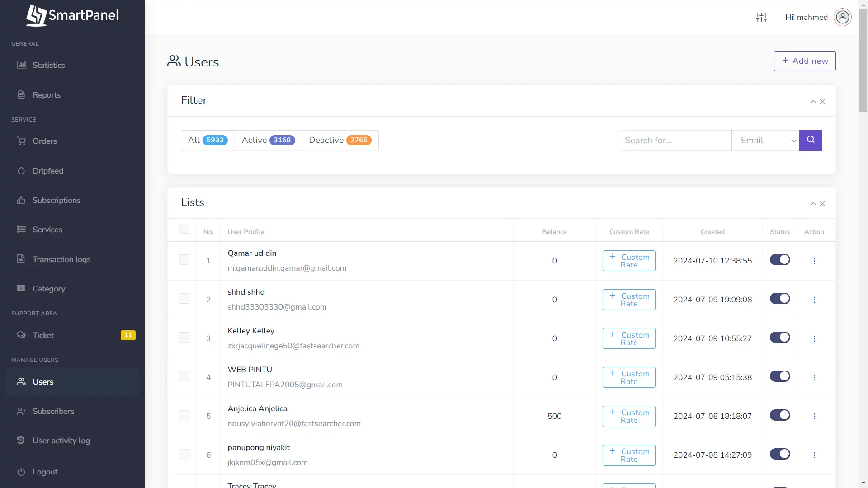Click the search magnifier button
Viewport: 868px width, 488px height.
[811, 140]
